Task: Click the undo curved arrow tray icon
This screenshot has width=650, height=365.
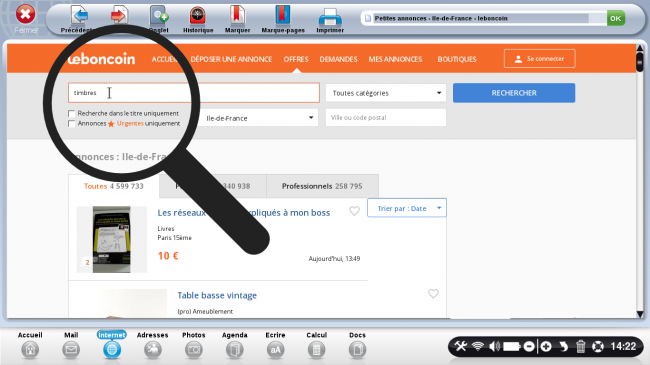Action: (x=563, y=346)
